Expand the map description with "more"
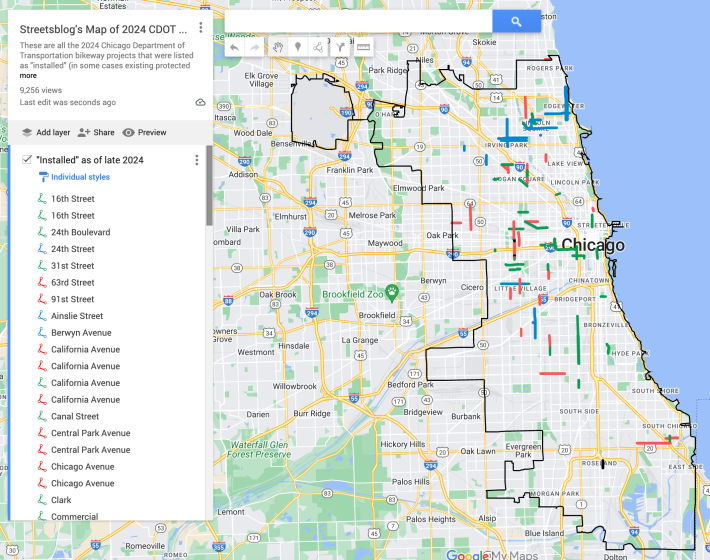This screenshot has height=560, width=710. [x=28, y=75]
